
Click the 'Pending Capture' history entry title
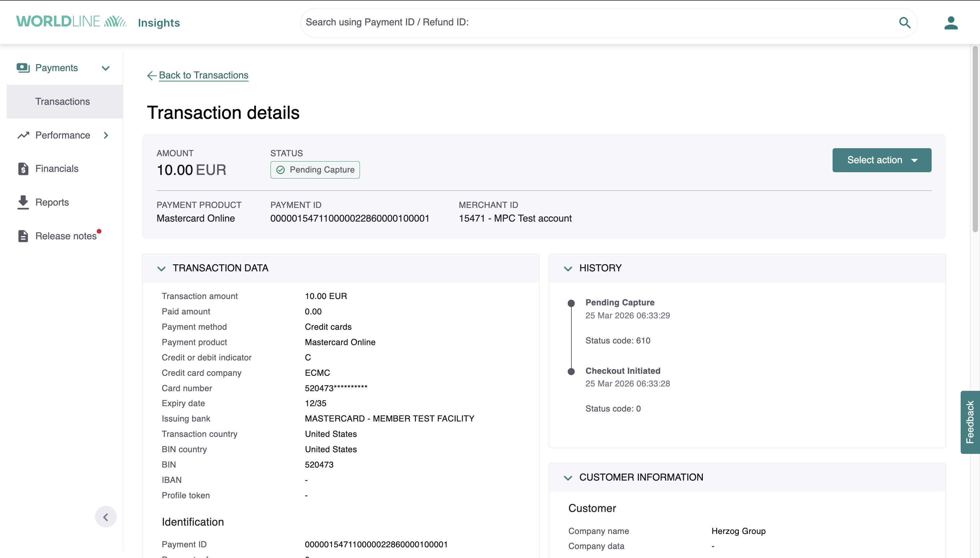[x=620, y=302]
